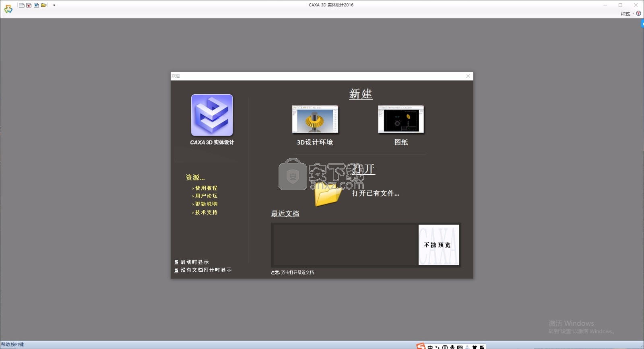Click the open folder toolbar icon

pos(44,5)
